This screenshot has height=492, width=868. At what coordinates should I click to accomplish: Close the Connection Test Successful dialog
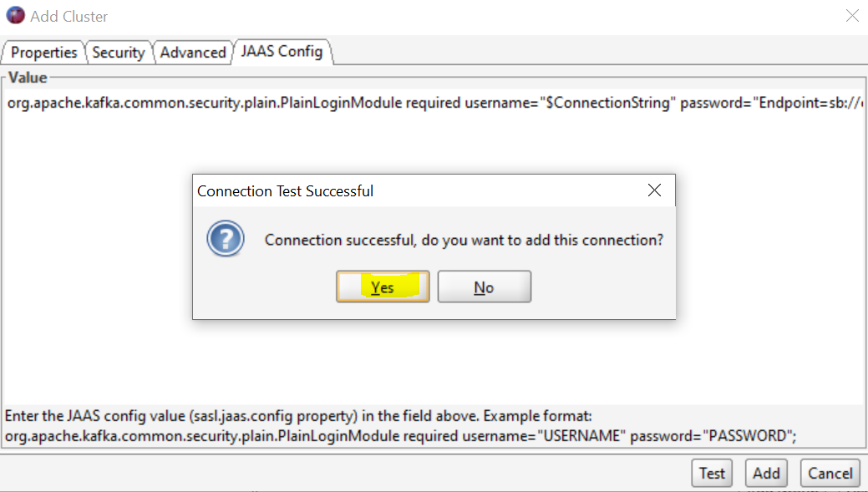[655, 190]
